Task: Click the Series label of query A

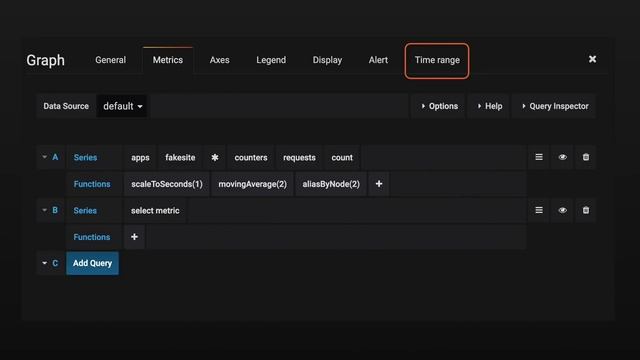Action: coord(85,158)
